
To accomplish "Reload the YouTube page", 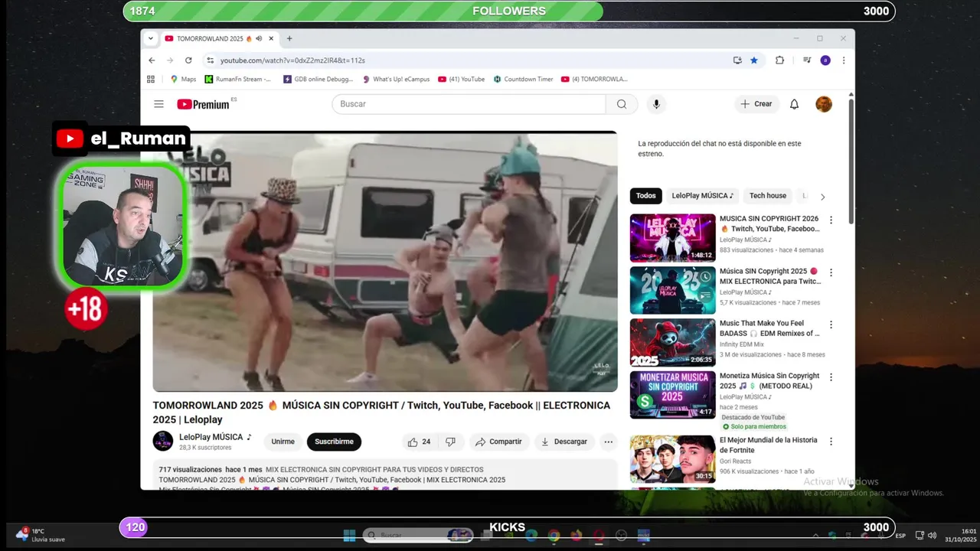I will coord(188,60).
